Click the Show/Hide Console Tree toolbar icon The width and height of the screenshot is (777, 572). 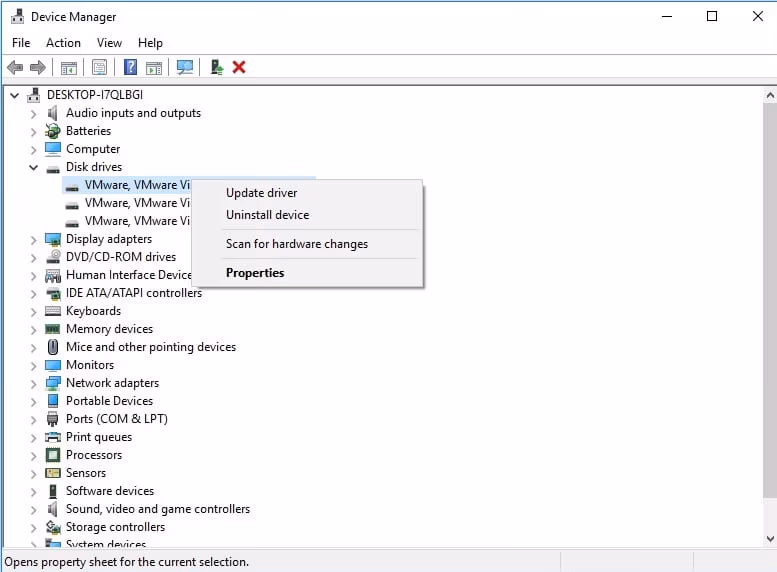(69, 67)
